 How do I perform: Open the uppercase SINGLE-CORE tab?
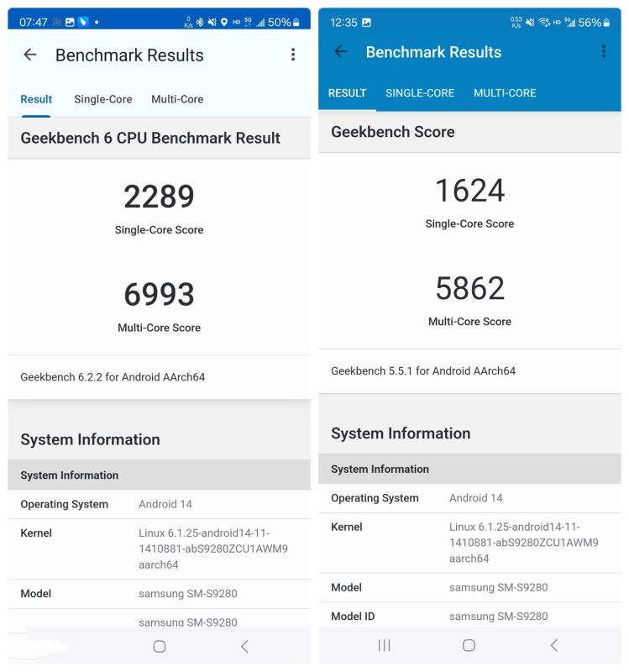(x=420, y=93)
